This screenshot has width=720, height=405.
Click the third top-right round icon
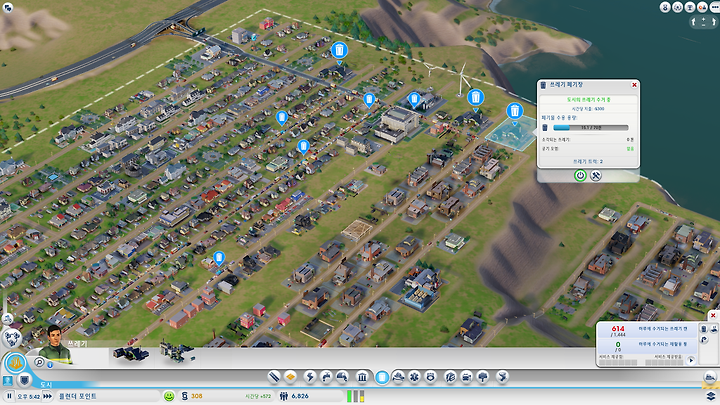click(x=690, y=7)
